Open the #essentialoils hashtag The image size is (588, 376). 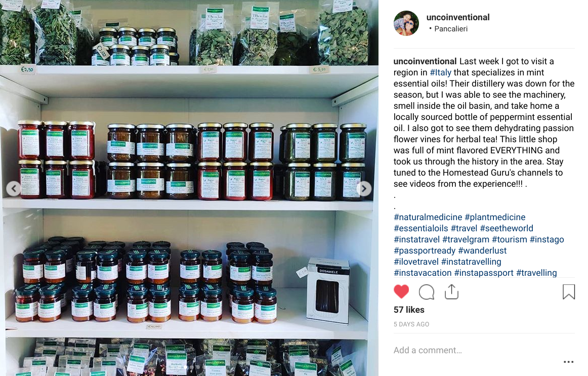coord(421,228)
